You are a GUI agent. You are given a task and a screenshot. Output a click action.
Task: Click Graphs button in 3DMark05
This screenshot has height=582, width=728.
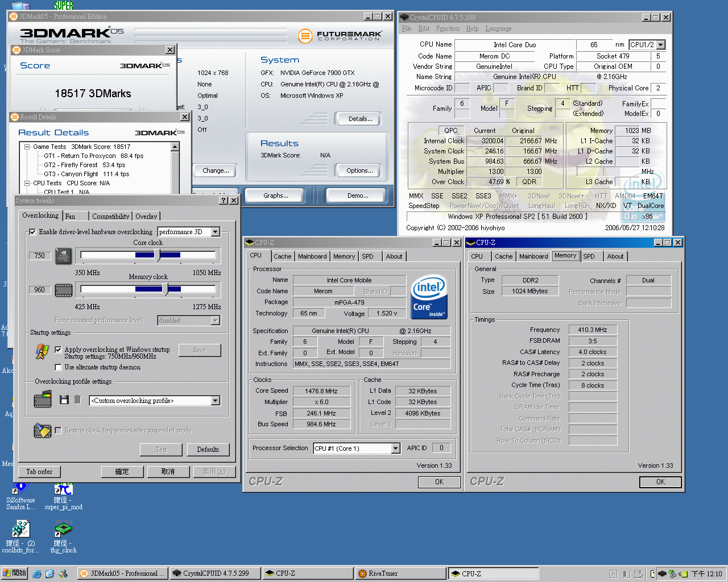(x=276, y=196)
